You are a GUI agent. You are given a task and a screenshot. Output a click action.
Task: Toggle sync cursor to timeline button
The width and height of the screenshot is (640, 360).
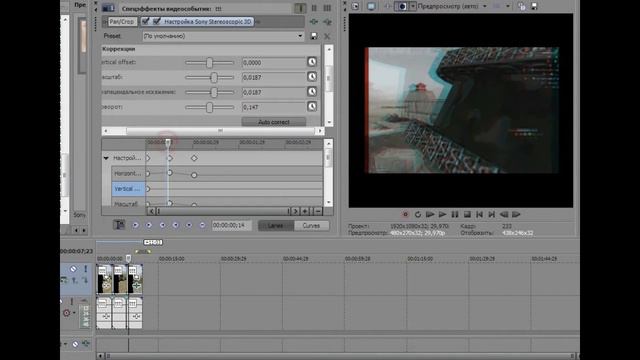click(119, 225)
